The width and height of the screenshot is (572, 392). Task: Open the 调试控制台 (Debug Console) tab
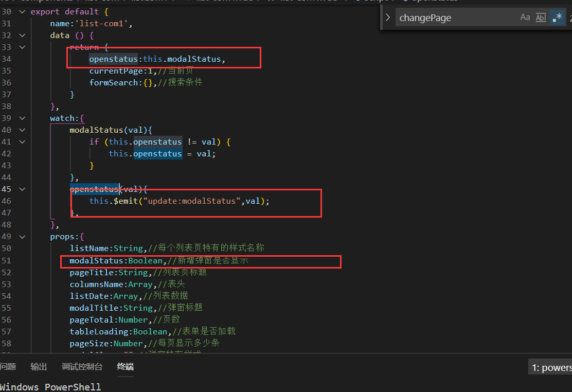click(82, 366)
